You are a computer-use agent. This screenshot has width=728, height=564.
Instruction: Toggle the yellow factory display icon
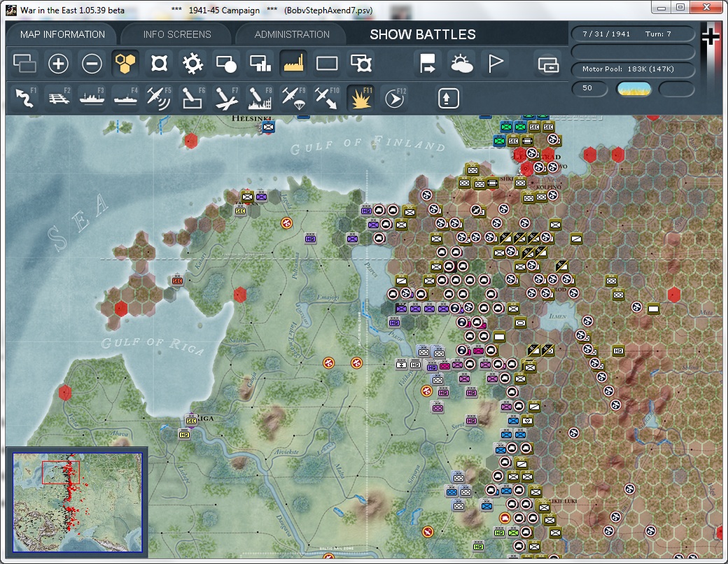tap(293, 64)
